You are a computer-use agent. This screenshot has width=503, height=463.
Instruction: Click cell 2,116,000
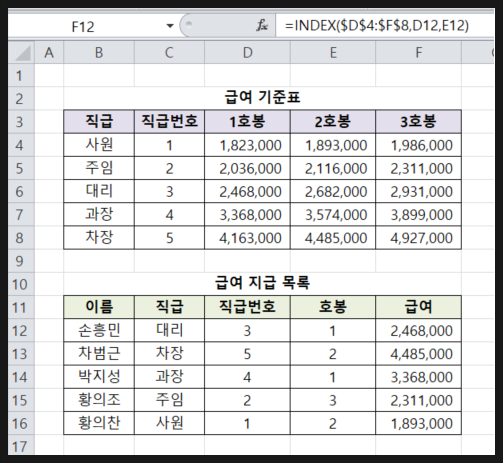(x=333, y=168)
